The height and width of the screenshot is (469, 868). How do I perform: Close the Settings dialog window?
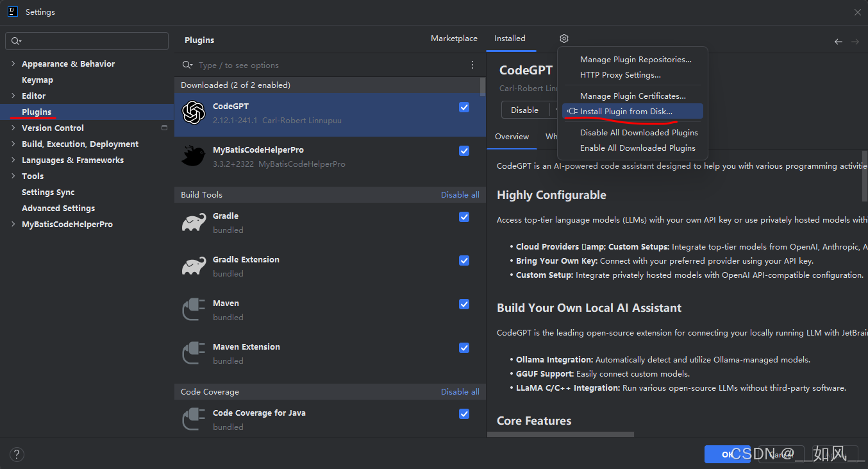857,12
